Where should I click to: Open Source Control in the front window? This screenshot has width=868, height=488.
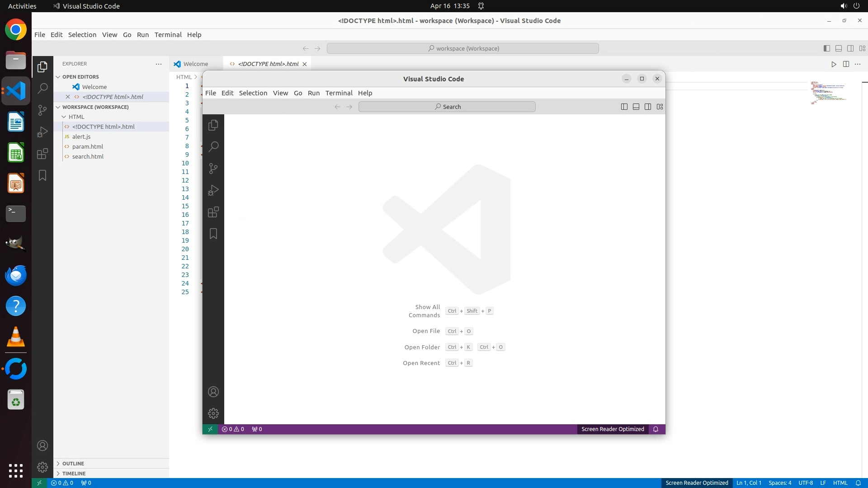(213, 169)
